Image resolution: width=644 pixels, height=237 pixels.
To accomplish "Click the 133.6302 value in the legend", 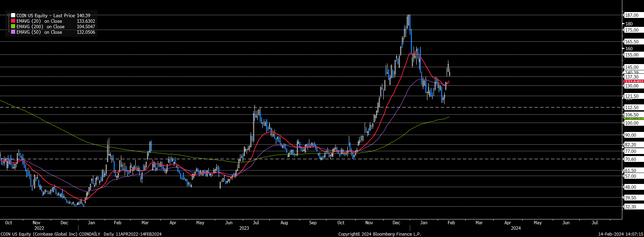I will coord(86,21).
